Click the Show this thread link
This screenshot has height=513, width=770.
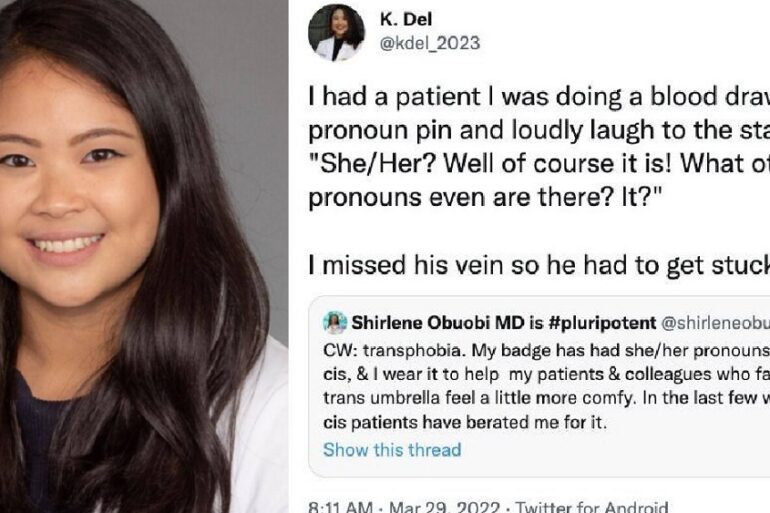[x=392, y=450]
